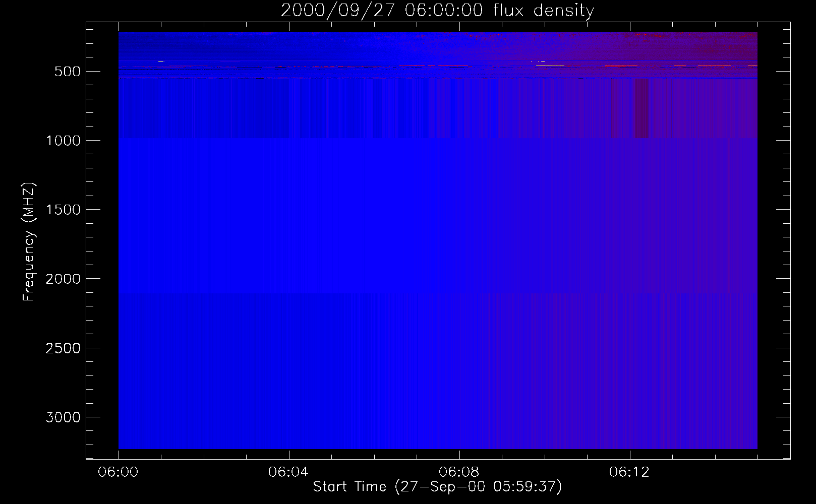Click the 1500 frequency tick label
Viewport: 816px width, 504px height.
pyautogui.click(x=63, y=210)
